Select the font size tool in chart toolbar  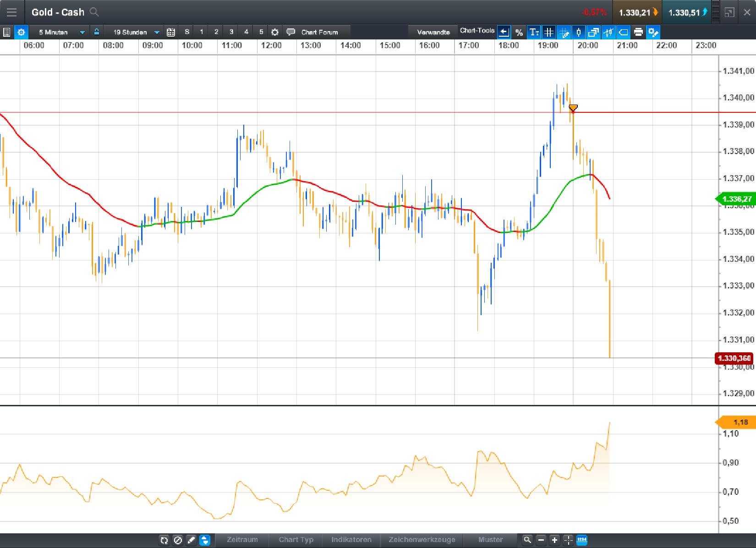point(534,32)
